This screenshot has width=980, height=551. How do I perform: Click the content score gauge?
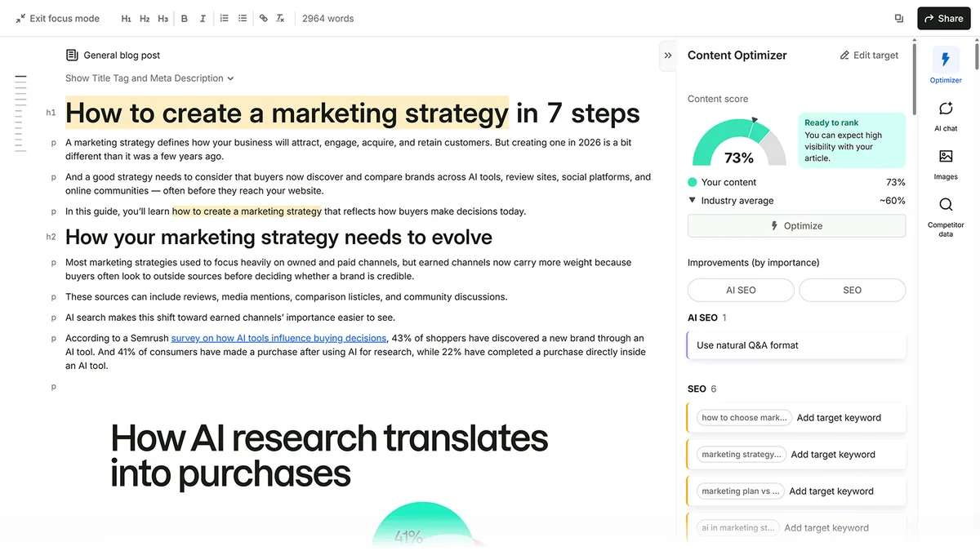click(739, 140)
